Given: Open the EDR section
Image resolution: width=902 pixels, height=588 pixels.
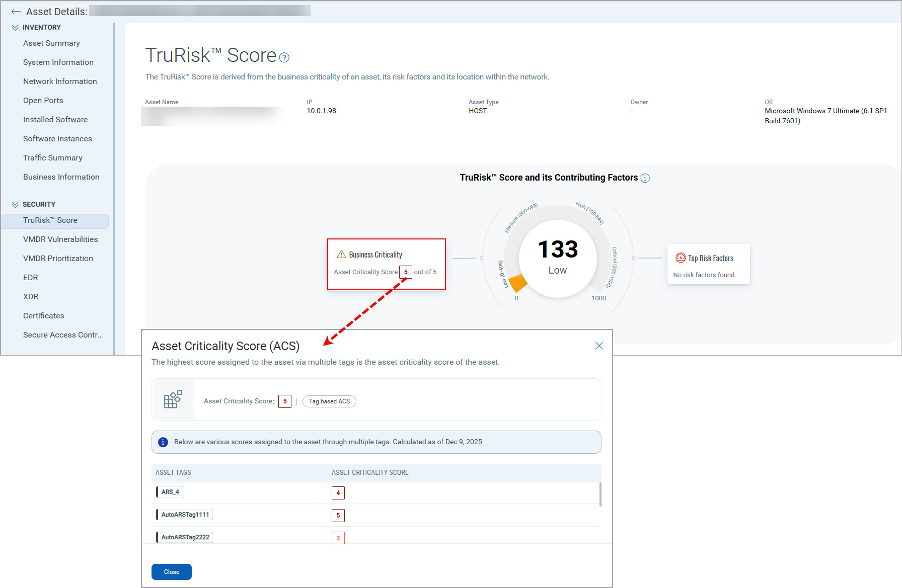Looking at the screenshot, I should (31, 278).
